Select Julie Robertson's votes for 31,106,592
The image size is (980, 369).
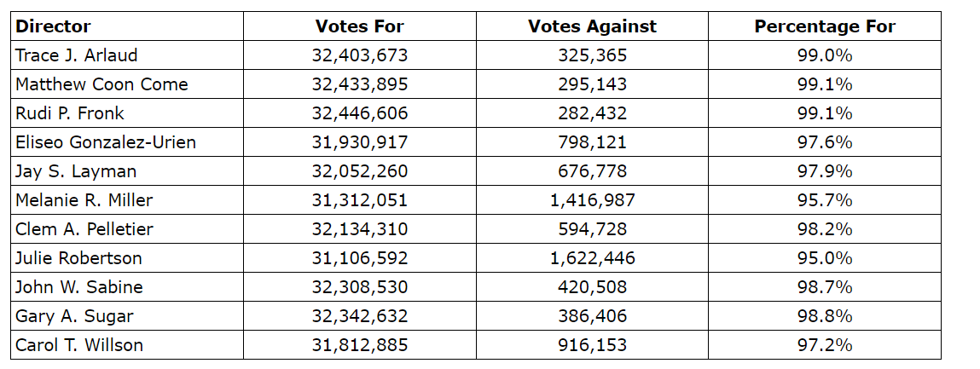pyautogui.click(x=359, y=258)
